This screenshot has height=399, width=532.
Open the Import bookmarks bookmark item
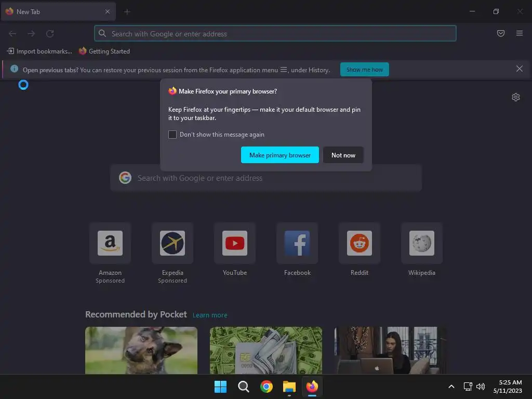pyautogui.click(x=39, y=51)
